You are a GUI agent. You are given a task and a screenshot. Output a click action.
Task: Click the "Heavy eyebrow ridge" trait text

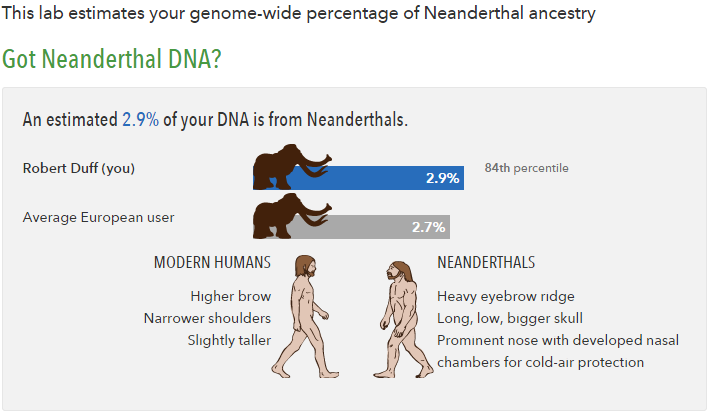point(506,296)
